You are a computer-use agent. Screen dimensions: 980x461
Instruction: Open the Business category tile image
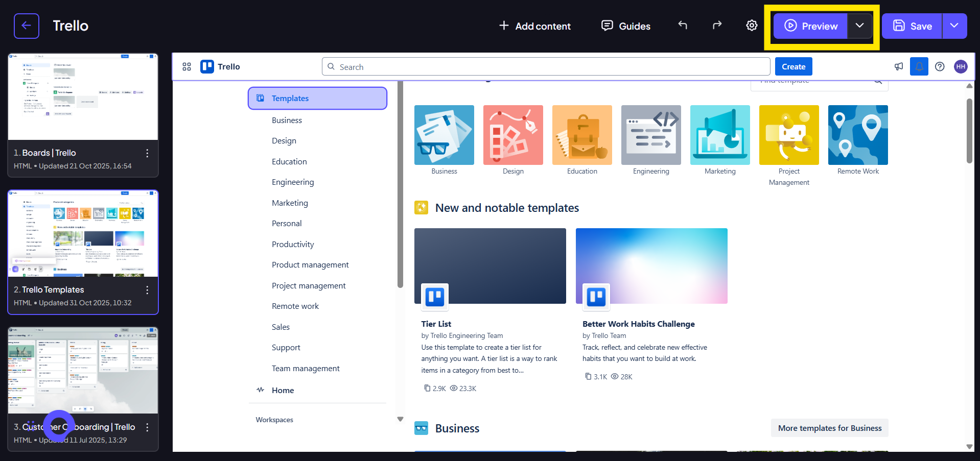[444, 135]
